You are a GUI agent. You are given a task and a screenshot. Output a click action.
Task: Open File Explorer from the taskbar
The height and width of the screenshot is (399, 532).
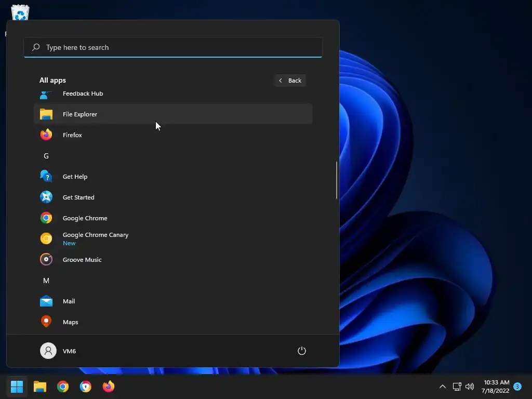(39, 387)
